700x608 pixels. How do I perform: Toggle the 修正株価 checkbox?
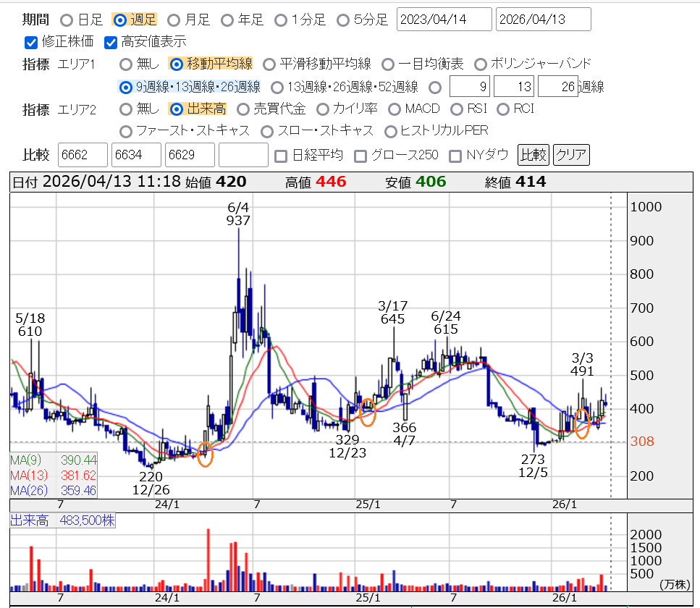31,42
